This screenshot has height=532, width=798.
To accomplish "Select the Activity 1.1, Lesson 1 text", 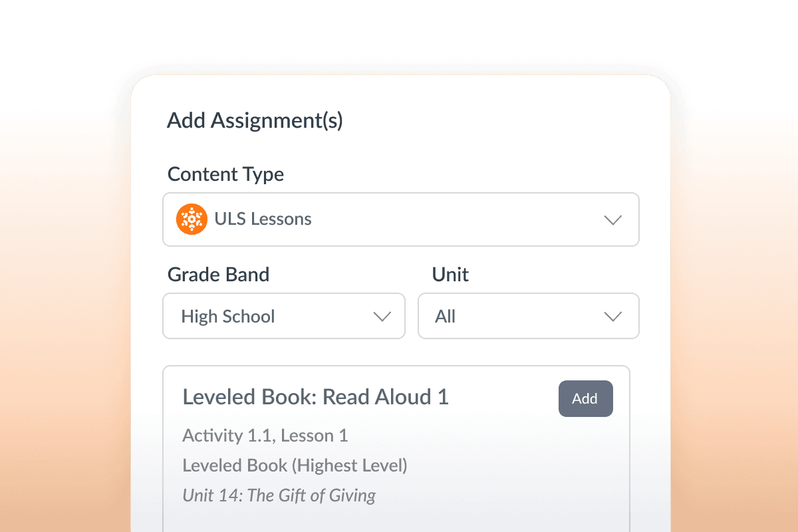I will pos(265,436).
